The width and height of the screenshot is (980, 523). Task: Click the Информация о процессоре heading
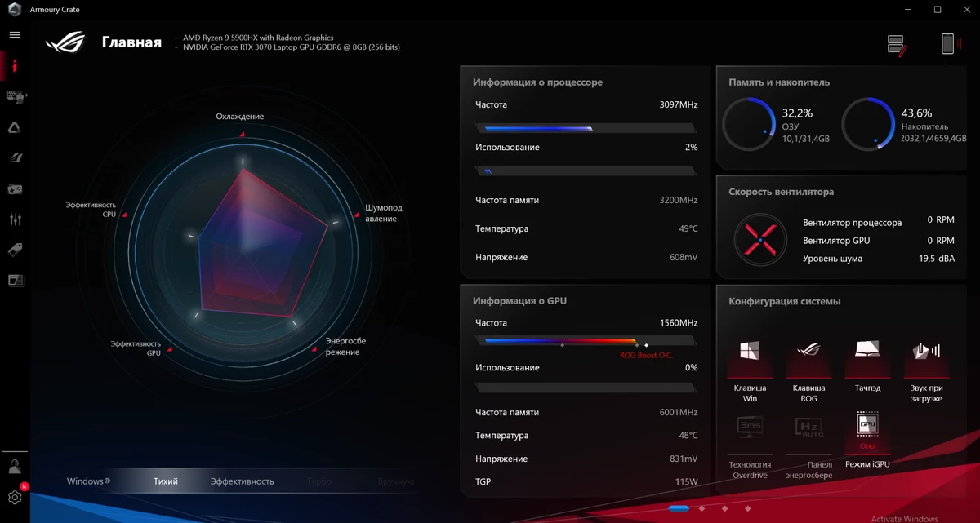point(537,82)
